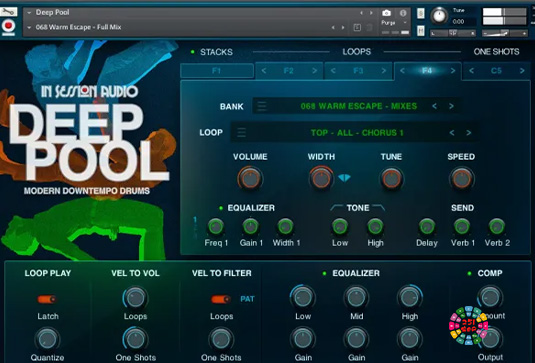This screenshot has width=535, height=363.
Task: Open the Deep Pool instrument dropdown arrow
Action: [x=29, y=13]
